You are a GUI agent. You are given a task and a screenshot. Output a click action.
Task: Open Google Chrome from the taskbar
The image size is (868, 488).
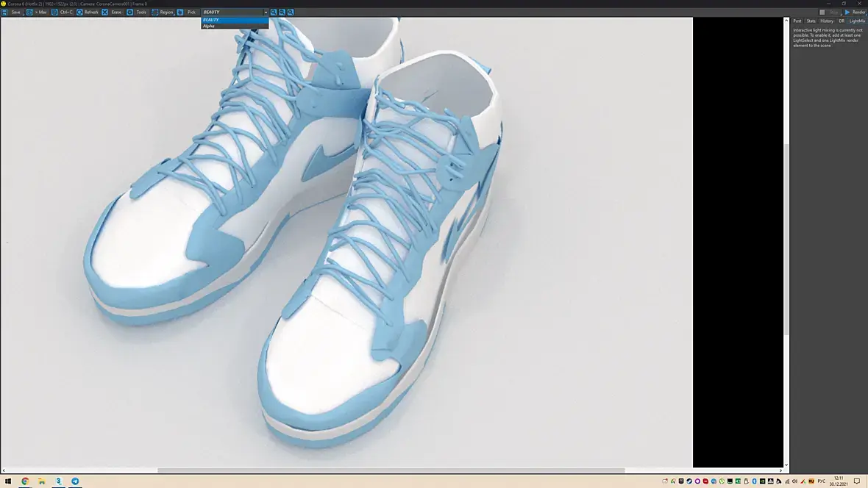tap(25, 481)
